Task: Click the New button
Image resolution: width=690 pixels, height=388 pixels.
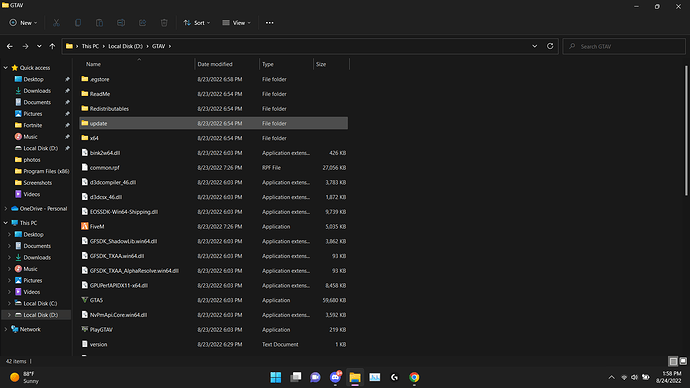Action: pyautogui.click(x=23, y=23)
